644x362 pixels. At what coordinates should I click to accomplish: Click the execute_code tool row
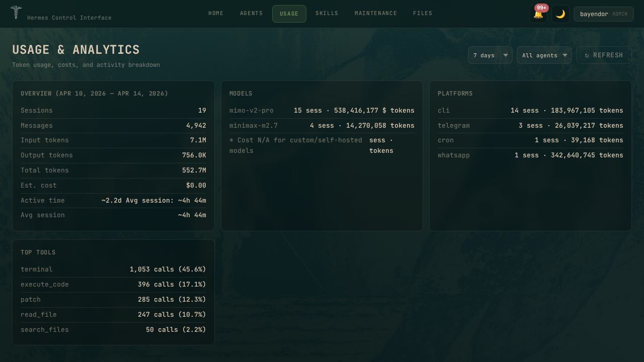[113, 285]
